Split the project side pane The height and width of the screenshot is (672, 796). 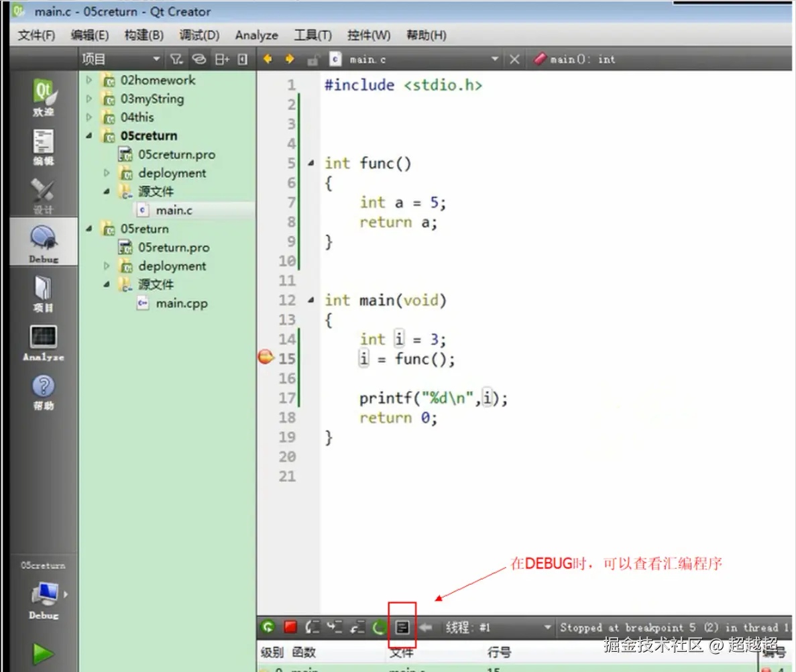222,60
